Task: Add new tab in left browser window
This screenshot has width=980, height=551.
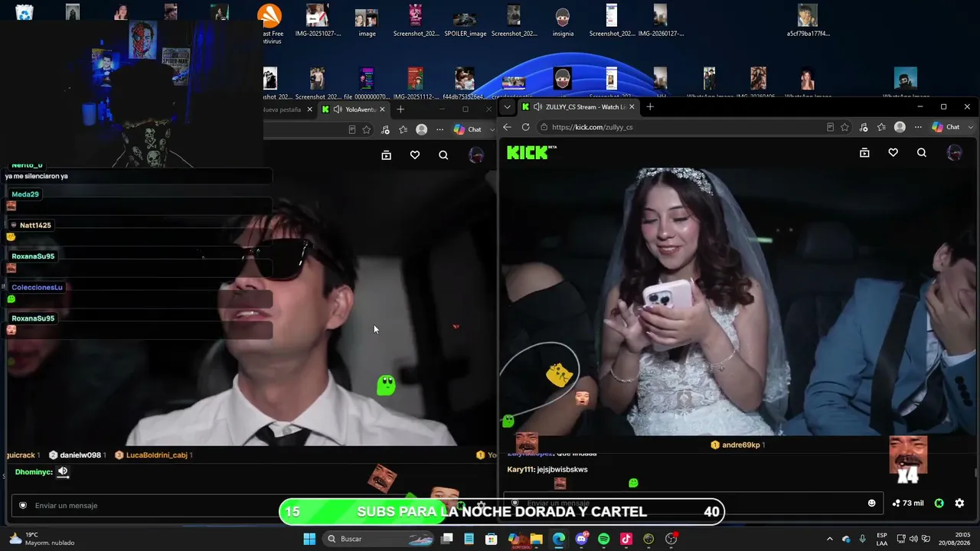Action: (x=400, y=109)
